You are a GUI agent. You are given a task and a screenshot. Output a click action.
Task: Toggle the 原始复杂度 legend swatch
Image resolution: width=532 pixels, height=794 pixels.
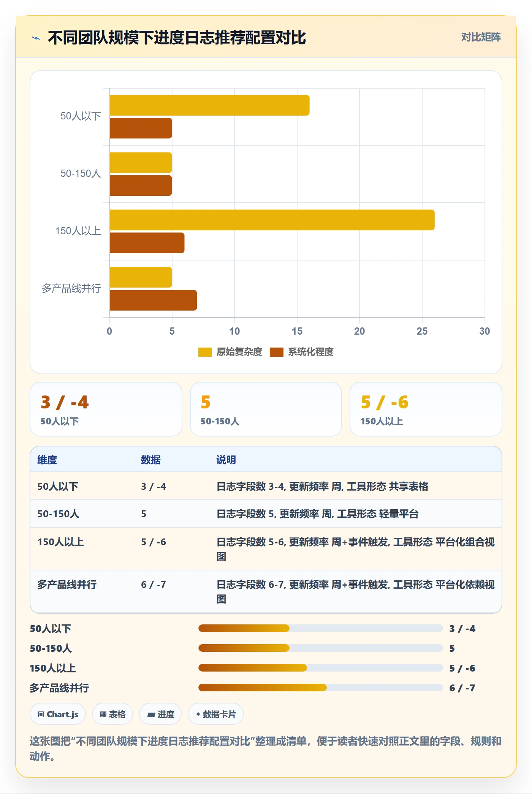(205, 352)
